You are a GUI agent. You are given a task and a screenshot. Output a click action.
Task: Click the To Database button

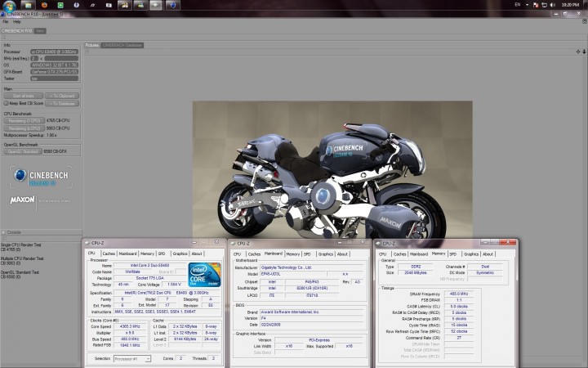62,103
